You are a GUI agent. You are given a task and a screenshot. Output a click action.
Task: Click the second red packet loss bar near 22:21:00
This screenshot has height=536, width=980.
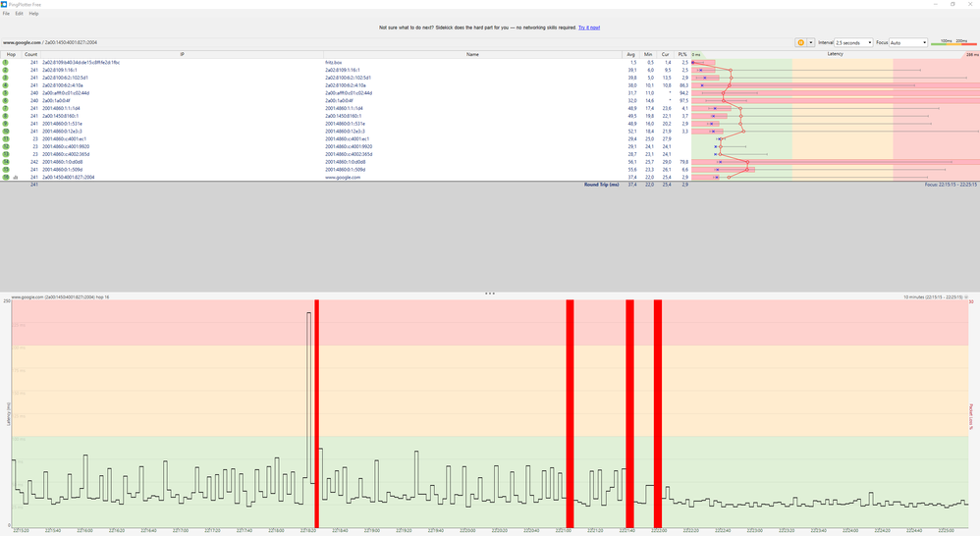(x=570, y=413)
